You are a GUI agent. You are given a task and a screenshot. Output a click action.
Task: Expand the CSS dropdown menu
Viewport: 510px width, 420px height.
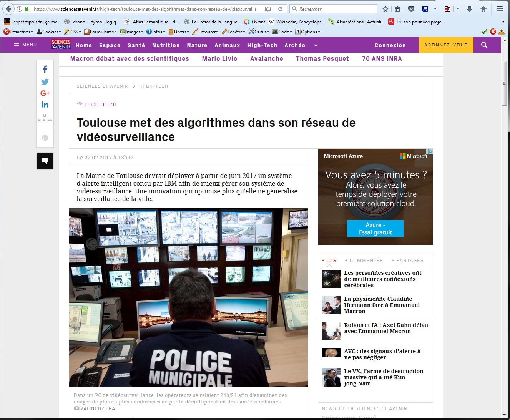pyautogui.click(x=73, y=32)
